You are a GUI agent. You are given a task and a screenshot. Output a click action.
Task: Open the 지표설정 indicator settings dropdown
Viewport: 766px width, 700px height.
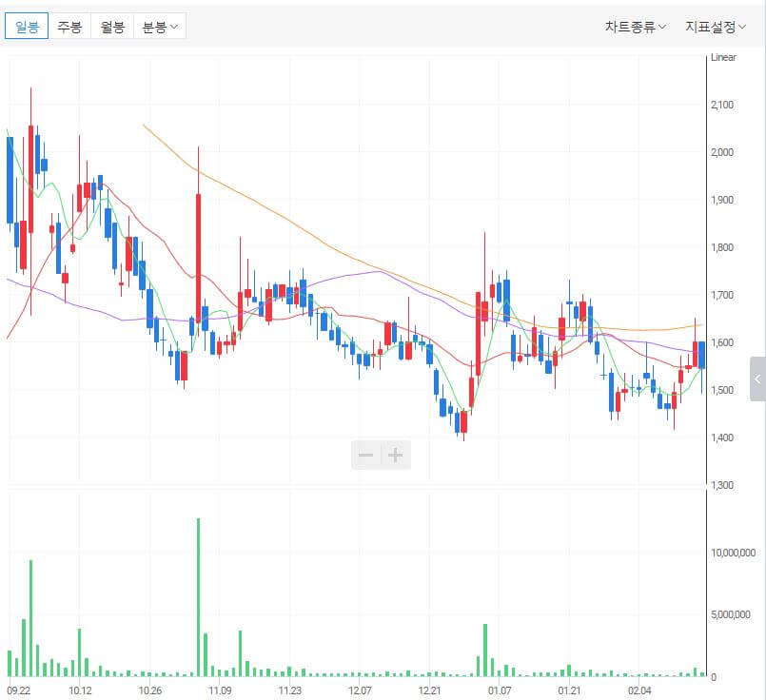tap(716, 27)
